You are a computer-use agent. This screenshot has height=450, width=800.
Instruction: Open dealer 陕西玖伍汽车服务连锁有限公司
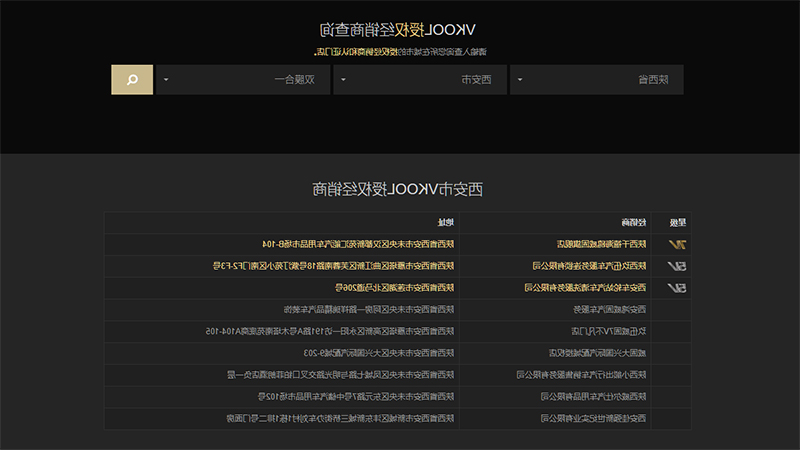[x=589, y=266]
